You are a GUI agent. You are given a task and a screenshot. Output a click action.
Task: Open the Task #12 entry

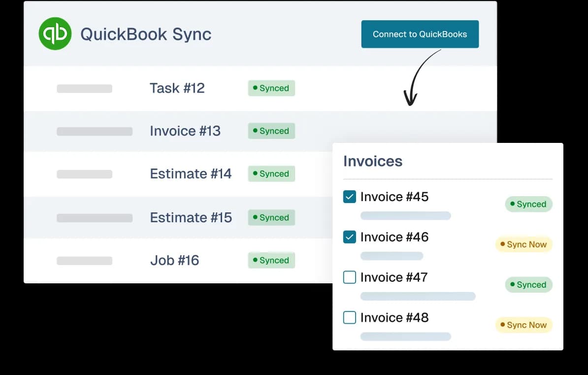tap(177, 88)
